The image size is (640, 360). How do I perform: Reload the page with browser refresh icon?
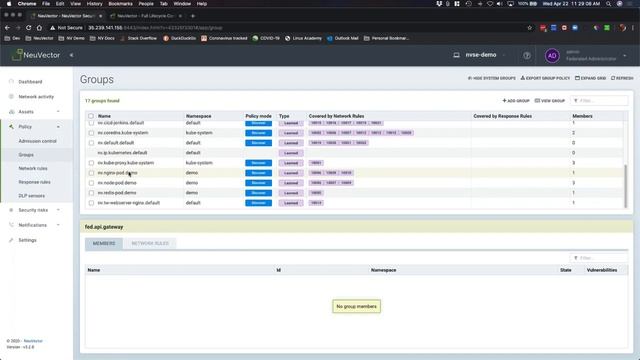click(x=28, y=28)
